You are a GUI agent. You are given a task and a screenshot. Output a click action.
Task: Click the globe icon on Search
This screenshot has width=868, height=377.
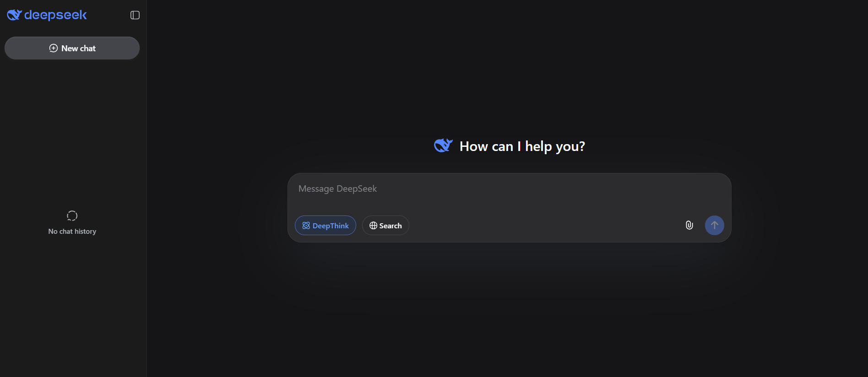tap(373, 226)
